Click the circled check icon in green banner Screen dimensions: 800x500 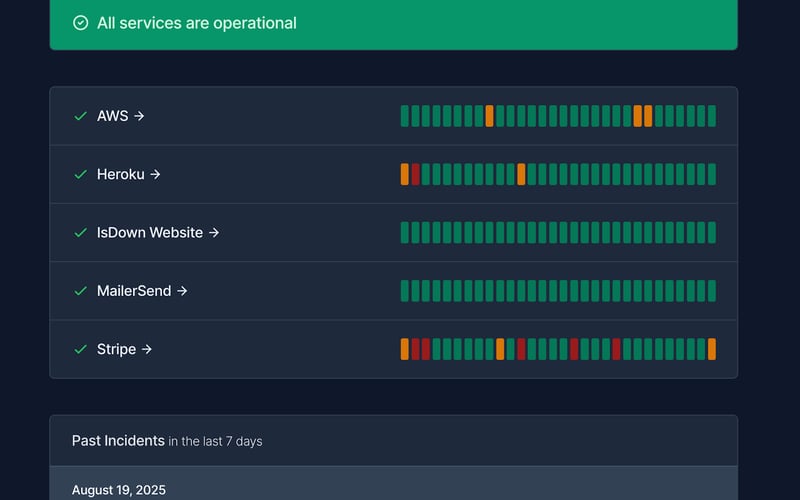81,23
